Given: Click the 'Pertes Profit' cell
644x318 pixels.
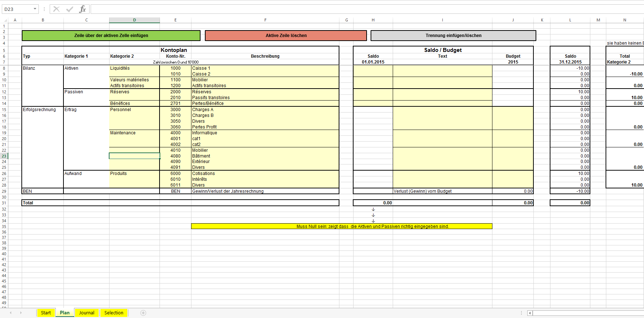Looking at the screenshot, I should (265, 127).
